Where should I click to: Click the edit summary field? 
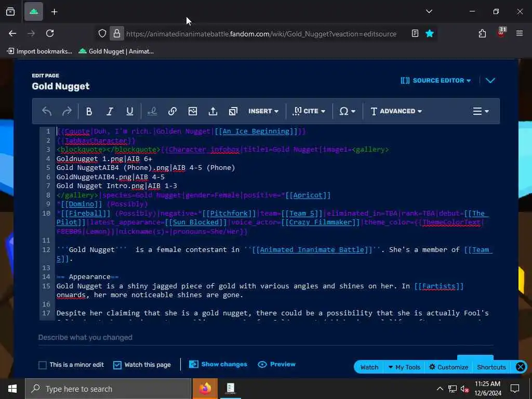[265, 338]
